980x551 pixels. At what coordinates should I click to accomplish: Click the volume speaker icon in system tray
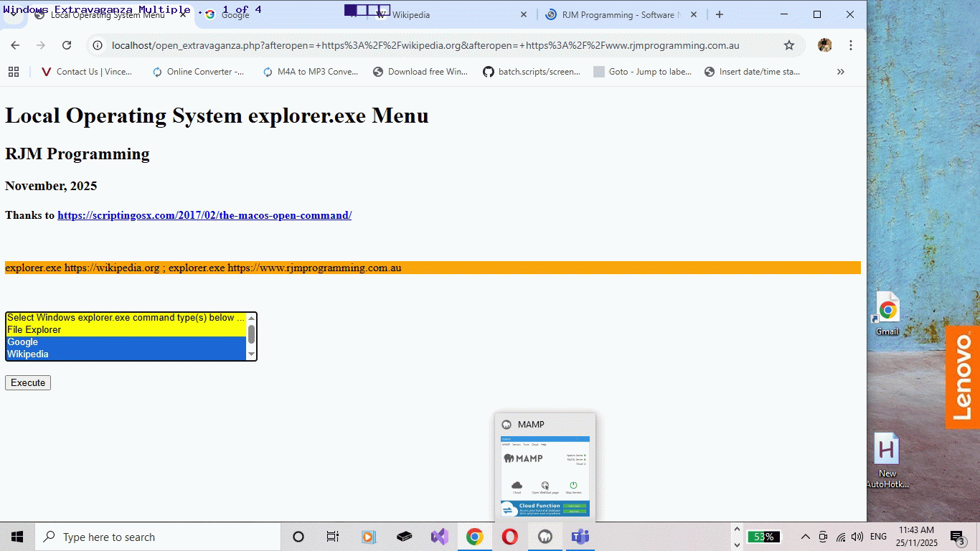click(x=857, y=536)
